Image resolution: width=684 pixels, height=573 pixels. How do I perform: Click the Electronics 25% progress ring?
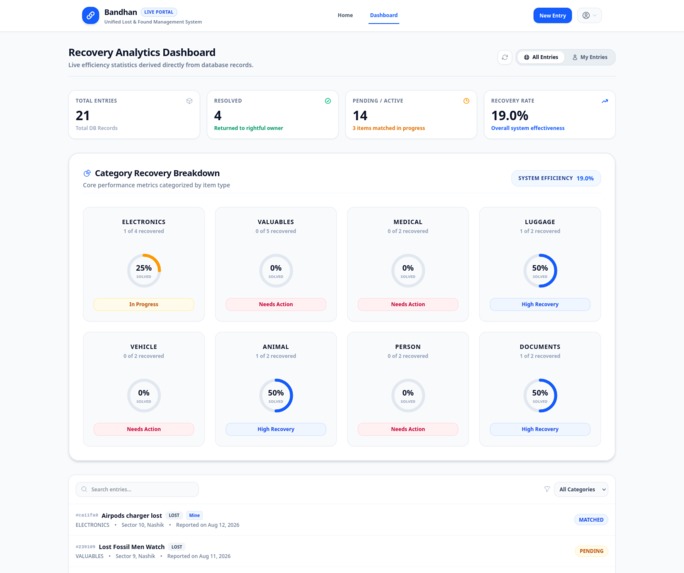click(144, 270)
